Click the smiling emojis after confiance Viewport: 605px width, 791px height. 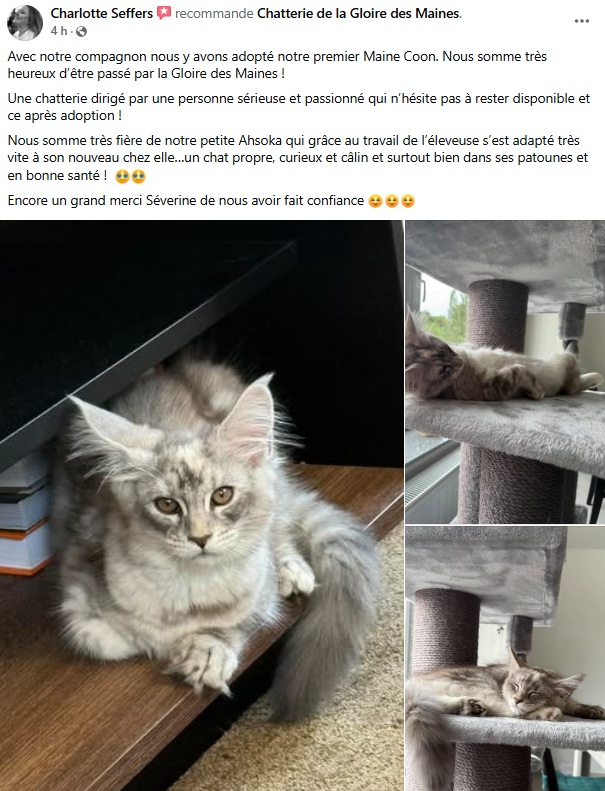[392, 201]
